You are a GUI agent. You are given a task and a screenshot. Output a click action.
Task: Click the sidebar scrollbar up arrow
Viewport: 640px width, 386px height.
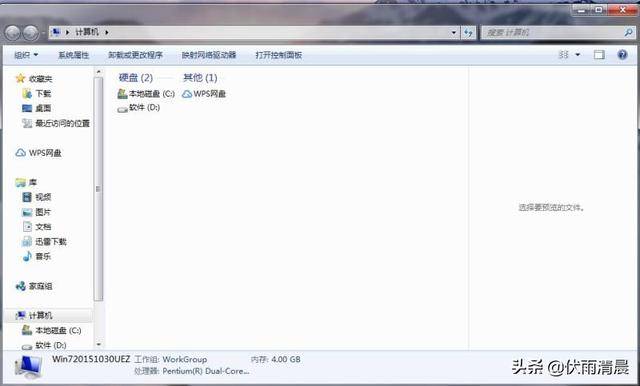(x=98, y=72)
